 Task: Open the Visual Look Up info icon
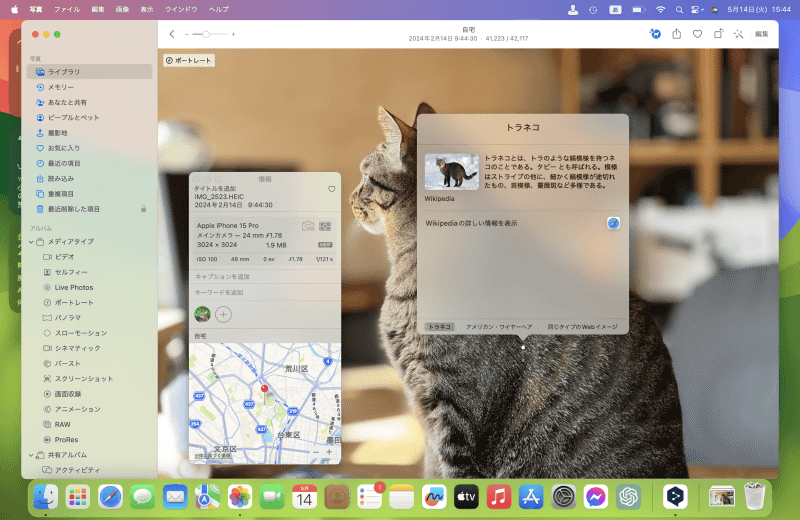[x=655, y=34]
